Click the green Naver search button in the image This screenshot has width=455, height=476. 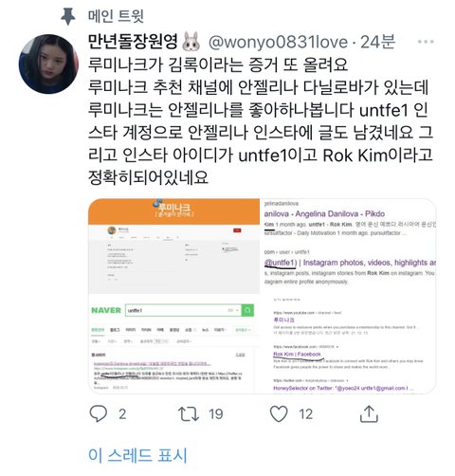pos(247,310)
